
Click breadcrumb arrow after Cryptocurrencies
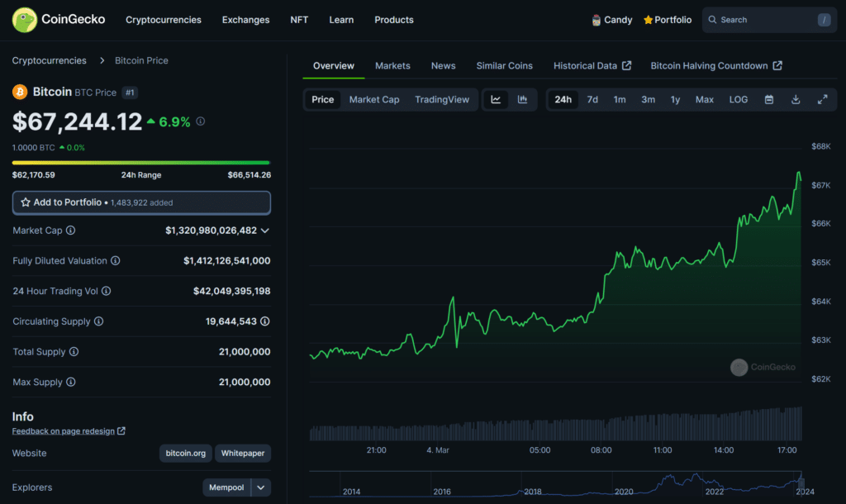(x=102, y=60)
